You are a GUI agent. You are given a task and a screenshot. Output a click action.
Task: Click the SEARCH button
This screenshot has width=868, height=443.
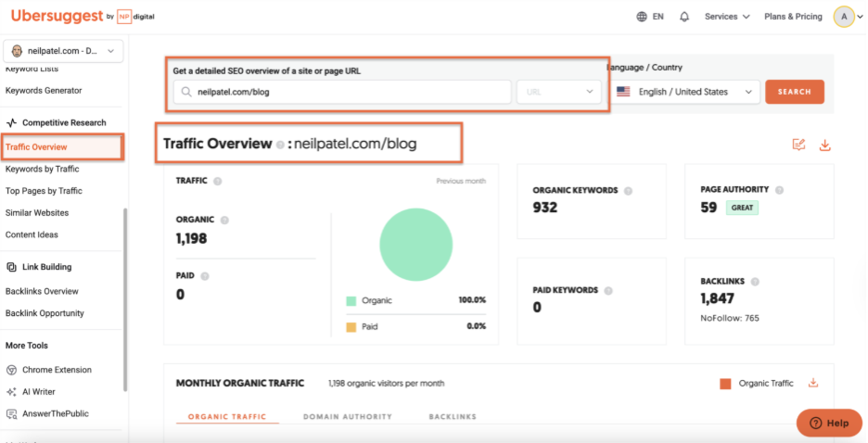click(795, 92)
